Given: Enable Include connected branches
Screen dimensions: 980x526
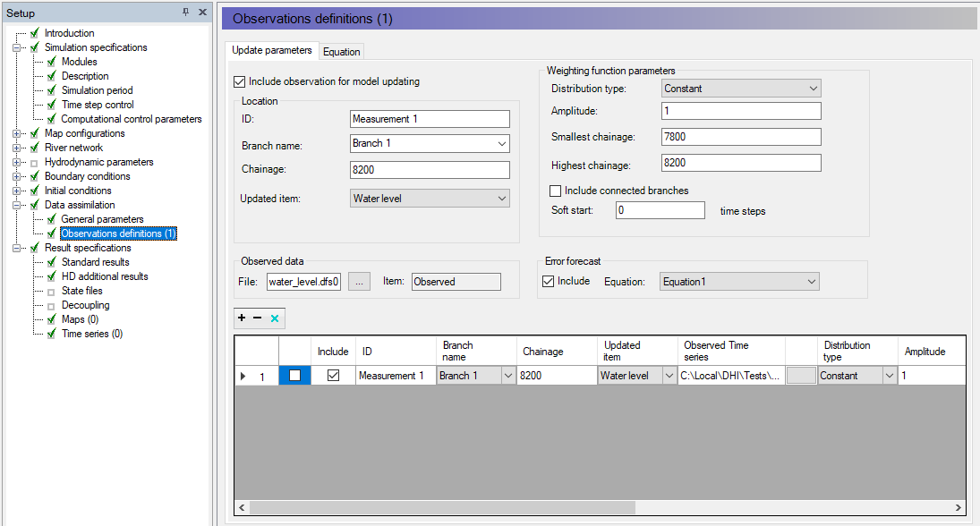Looking at the screenshot, I should [x=555, y=191].
